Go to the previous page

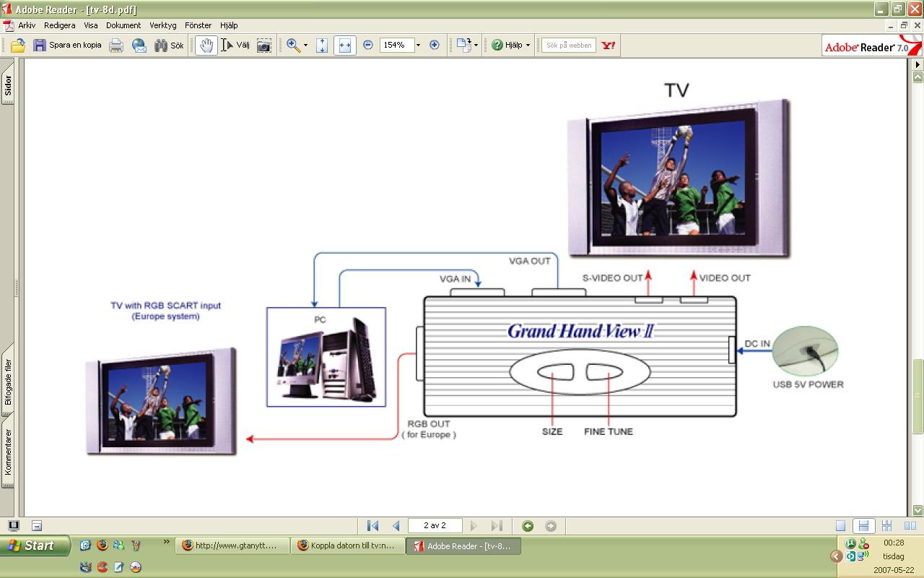396,526
